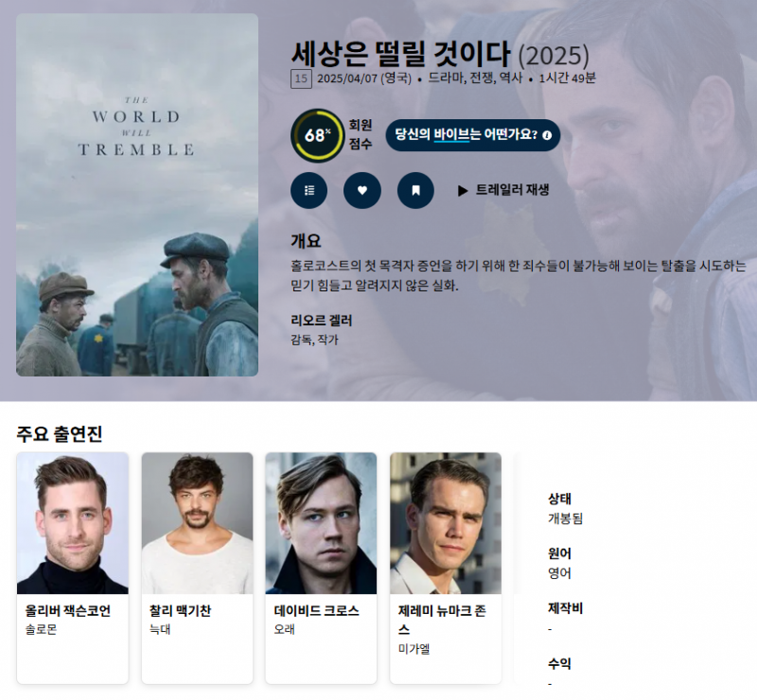Open 제레미 뉴마크 존스's cast photo
This screenshot has width=757, height=700.
pos(446,523)
